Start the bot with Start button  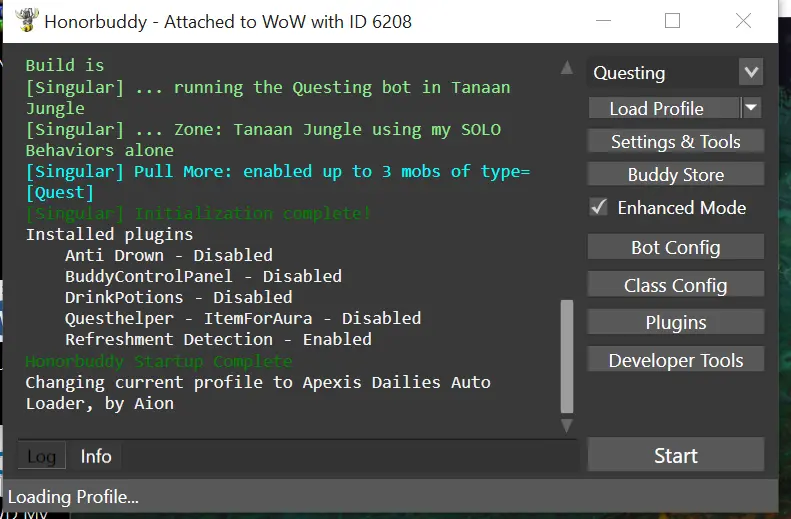pos(675,455)
